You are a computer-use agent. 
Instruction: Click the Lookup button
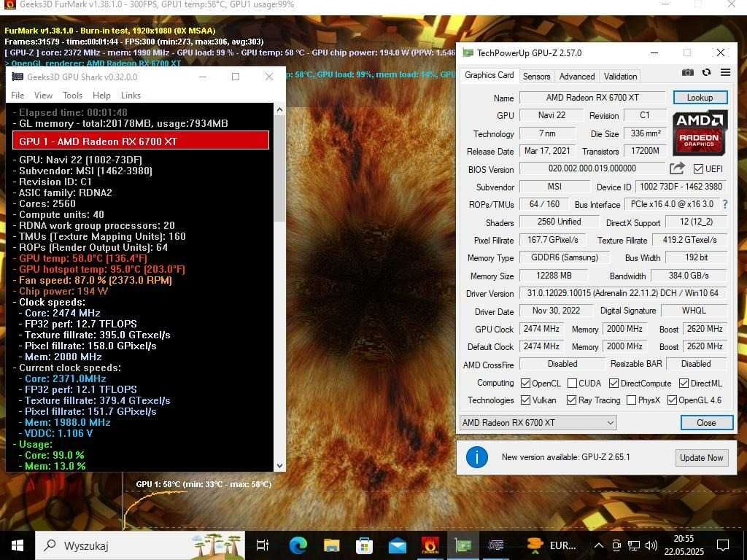[700, 97]
